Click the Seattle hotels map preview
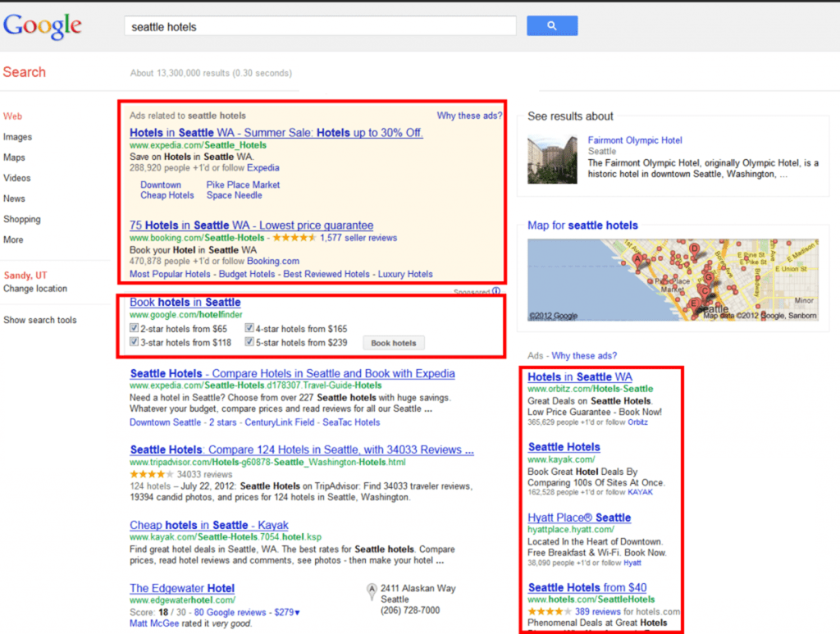 tap(673, 280)
